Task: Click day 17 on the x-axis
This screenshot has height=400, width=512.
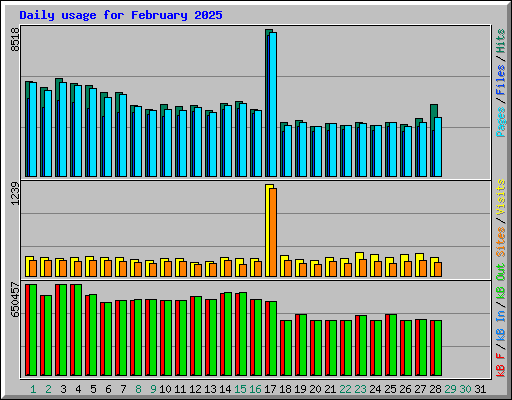Action: coord(270,389)
